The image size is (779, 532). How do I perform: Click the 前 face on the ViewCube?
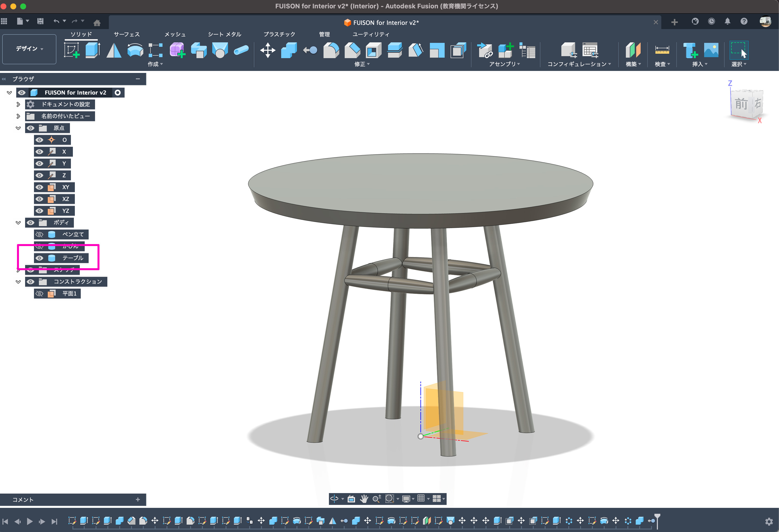pyautogui.click(x=741, y=104)
